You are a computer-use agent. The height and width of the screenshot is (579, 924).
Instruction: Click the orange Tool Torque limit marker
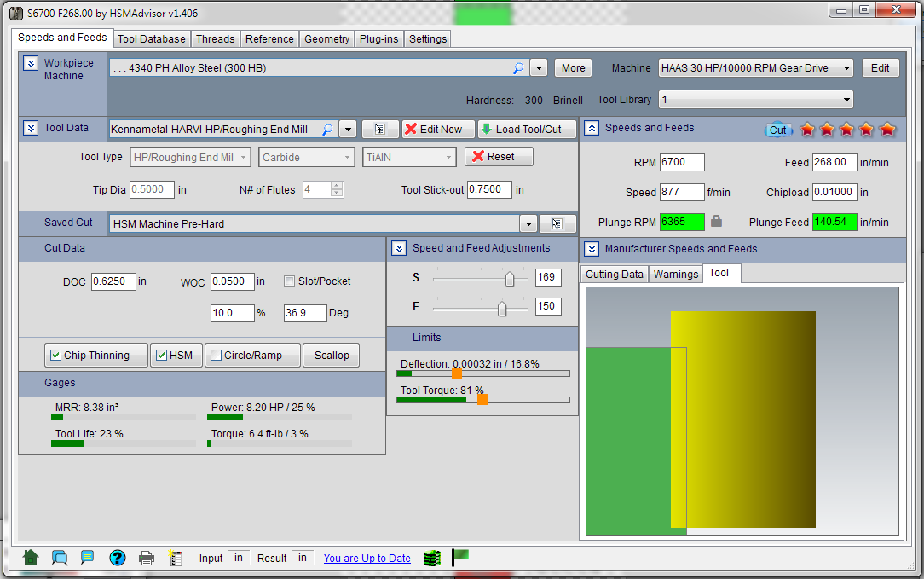[482, 400]
